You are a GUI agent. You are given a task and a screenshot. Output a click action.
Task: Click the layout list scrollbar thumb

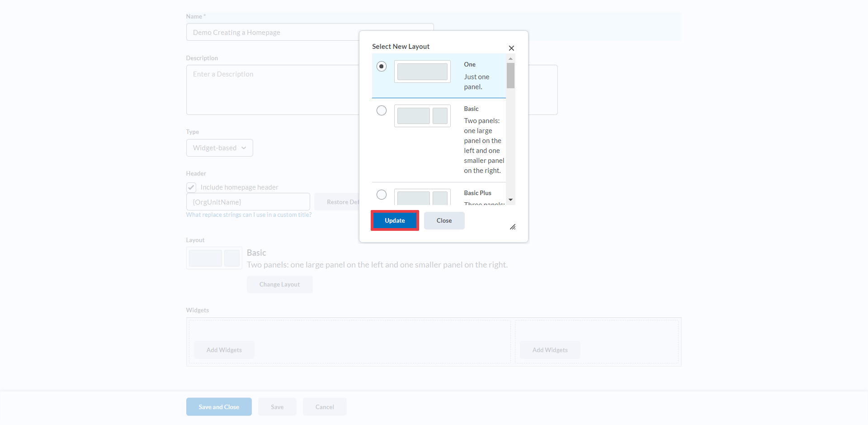coord(510,76)
